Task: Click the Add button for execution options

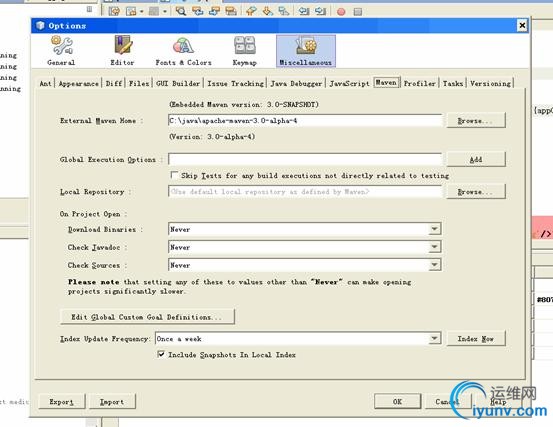Action: [476, 159]
